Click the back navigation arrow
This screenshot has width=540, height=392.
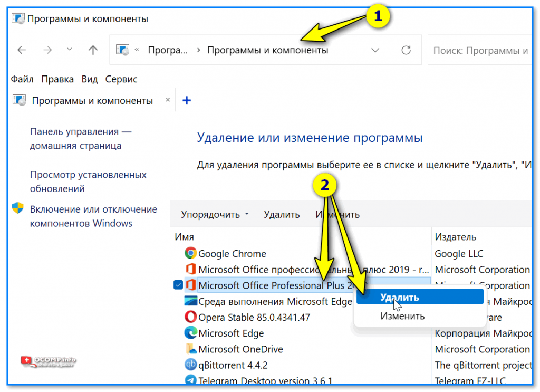pos(22,50)
